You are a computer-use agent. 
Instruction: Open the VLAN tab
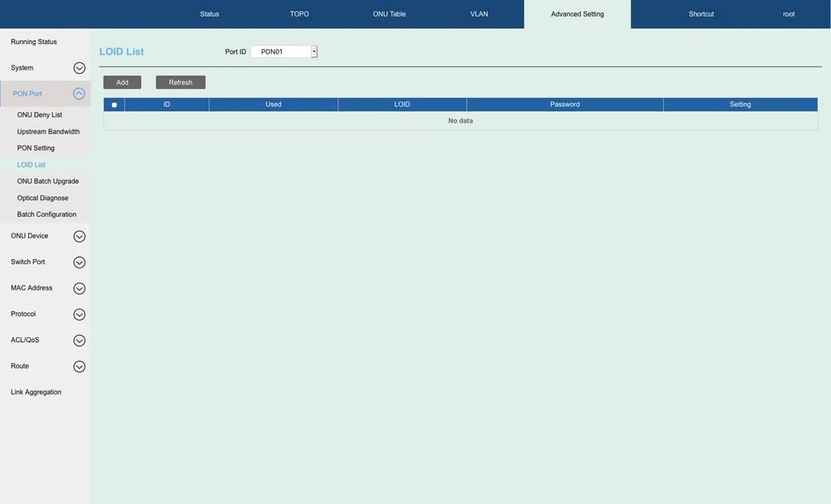pos(479,14)
